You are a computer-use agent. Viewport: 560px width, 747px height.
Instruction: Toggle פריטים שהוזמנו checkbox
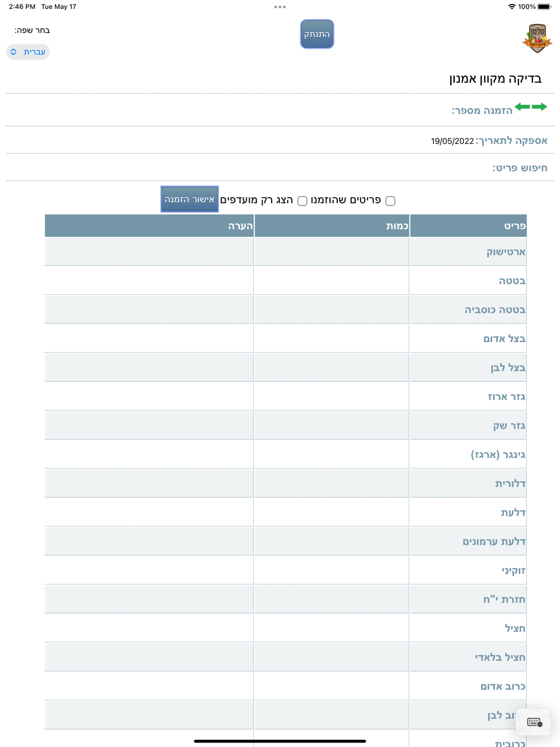pos(390,200)
